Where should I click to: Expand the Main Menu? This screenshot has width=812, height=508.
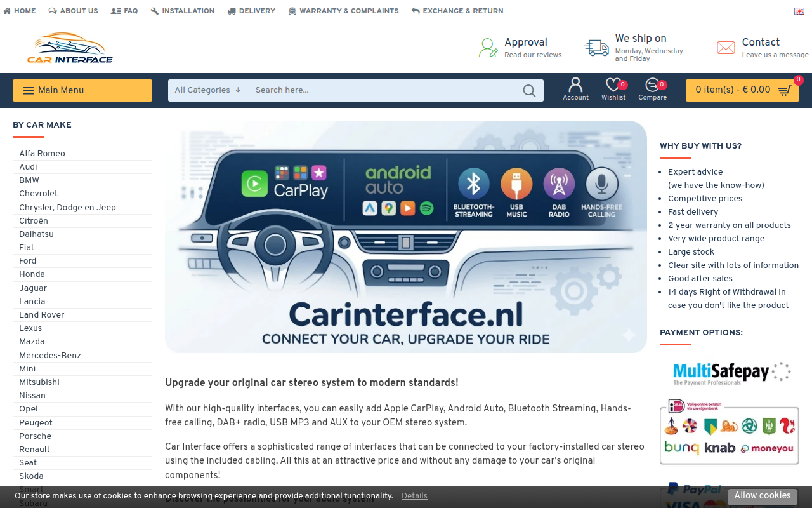(x=82, y=90)
